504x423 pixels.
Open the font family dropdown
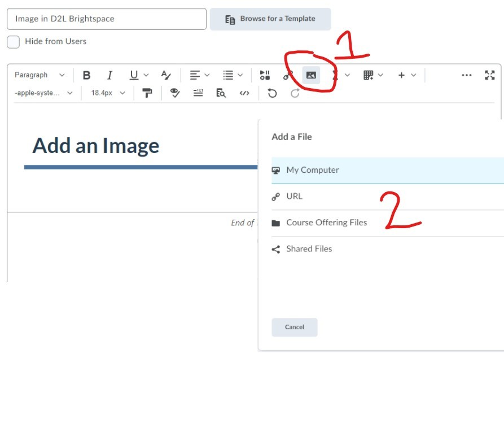(43, 93)
